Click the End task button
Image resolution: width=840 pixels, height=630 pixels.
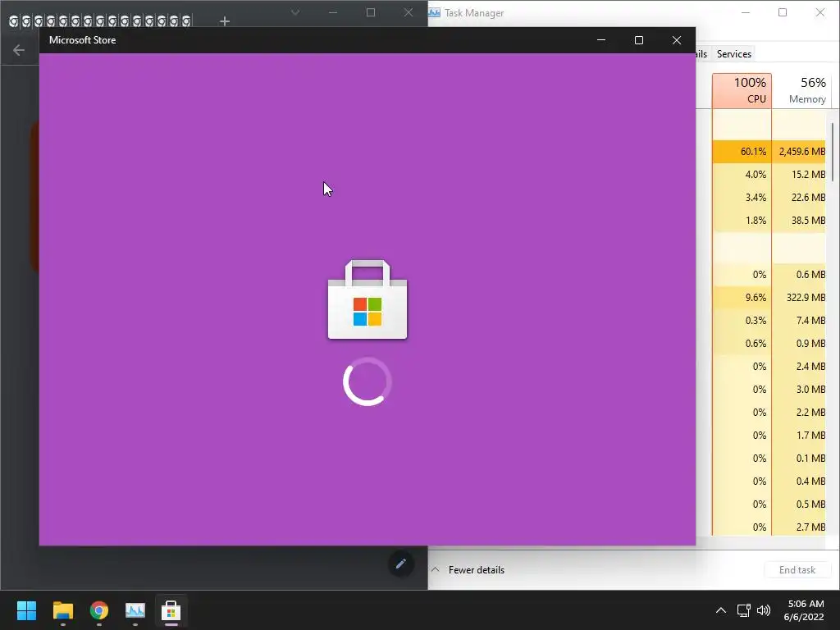coord(797,570)
